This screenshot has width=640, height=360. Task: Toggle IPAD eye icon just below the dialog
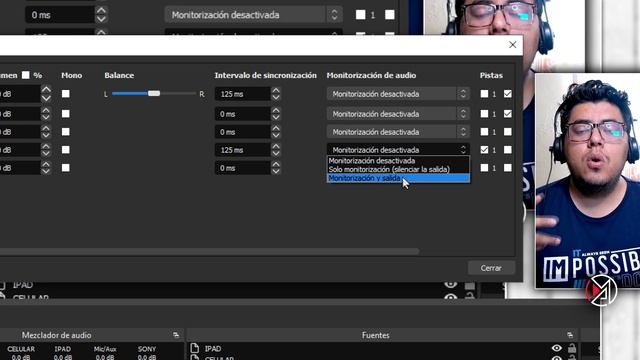(x=451, y=284)
